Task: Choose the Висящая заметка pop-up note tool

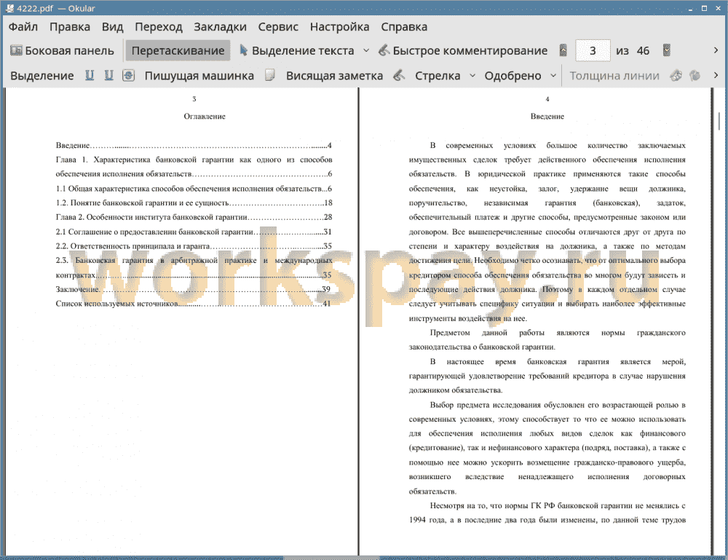Action: (x=334, y=76)
